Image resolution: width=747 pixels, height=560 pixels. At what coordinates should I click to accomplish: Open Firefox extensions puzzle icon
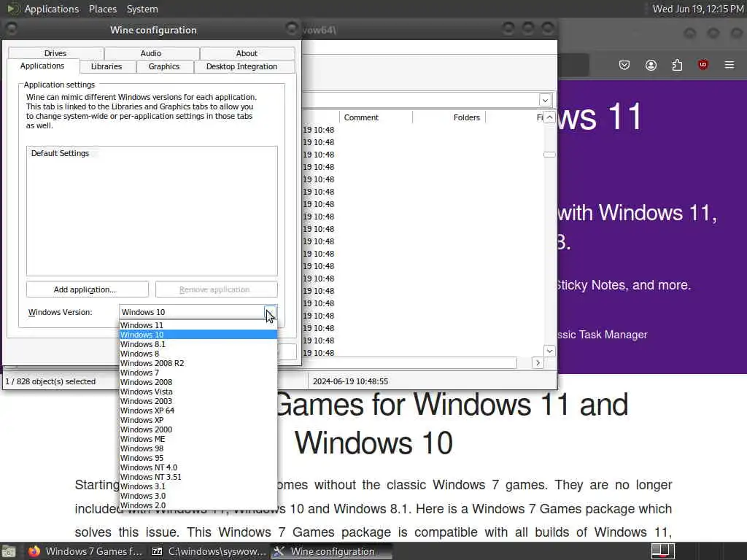pyautogui.click(x=677, y=65)
